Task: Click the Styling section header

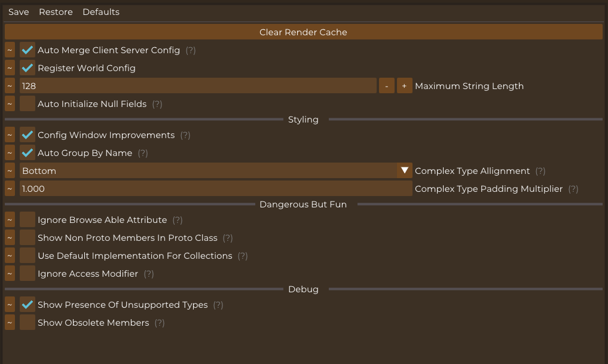Action: point(303,120)
